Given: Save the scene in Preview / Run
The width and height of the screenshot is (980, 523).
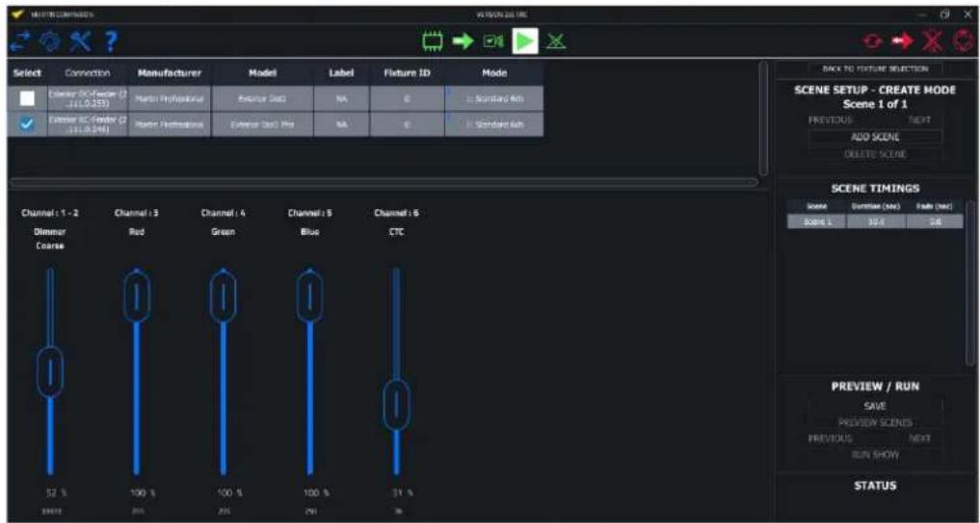Looking at the screenshot, I should [x=874, y=406].
